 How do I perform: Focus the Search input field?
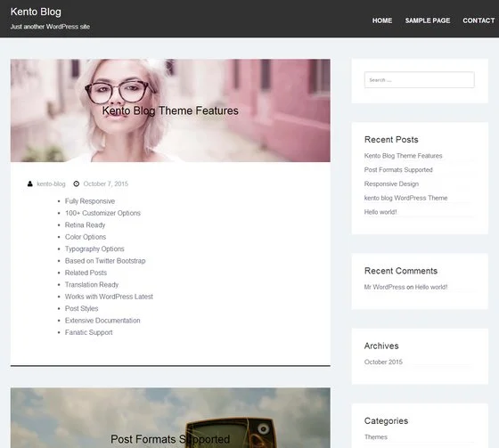(x=420, y=80)
